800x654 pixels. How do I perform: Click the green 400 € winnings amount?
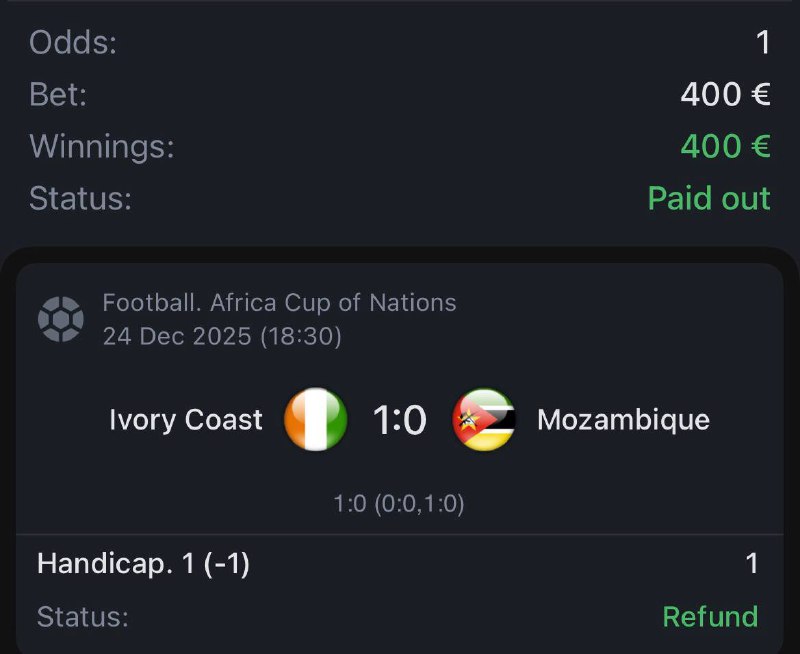[x=725, y=146]
